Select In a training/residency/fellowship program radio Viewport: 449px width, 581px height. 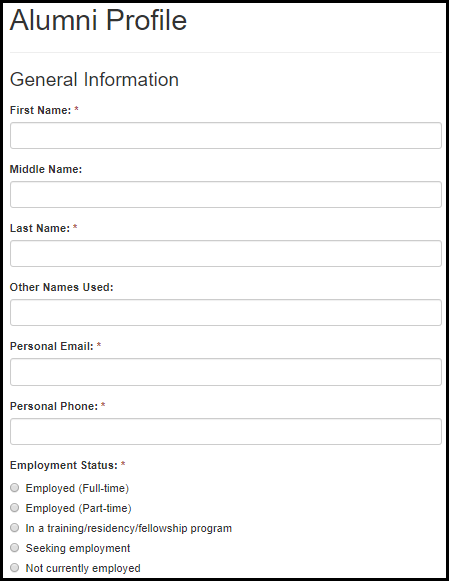click(14, 527)
